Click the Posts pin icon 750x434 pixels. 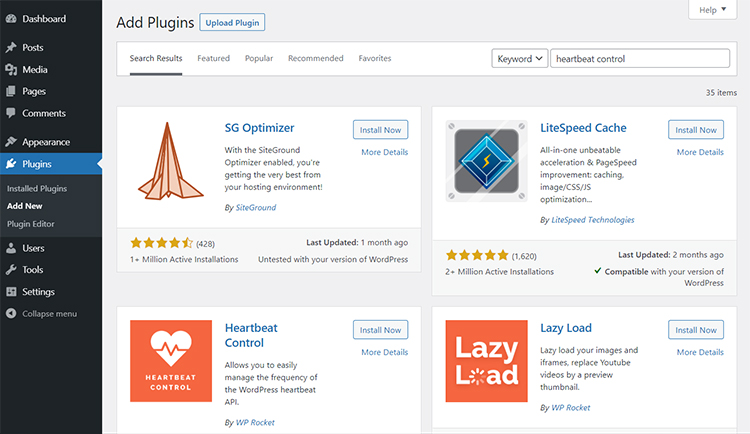[x=10, y=48]
